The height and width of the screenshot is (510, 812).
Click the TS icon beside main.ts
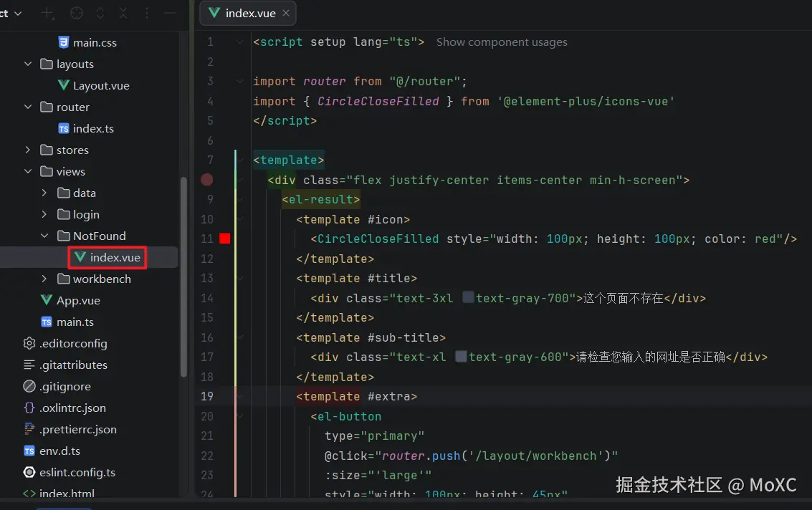pyautogui.click(x=47, y=322)
